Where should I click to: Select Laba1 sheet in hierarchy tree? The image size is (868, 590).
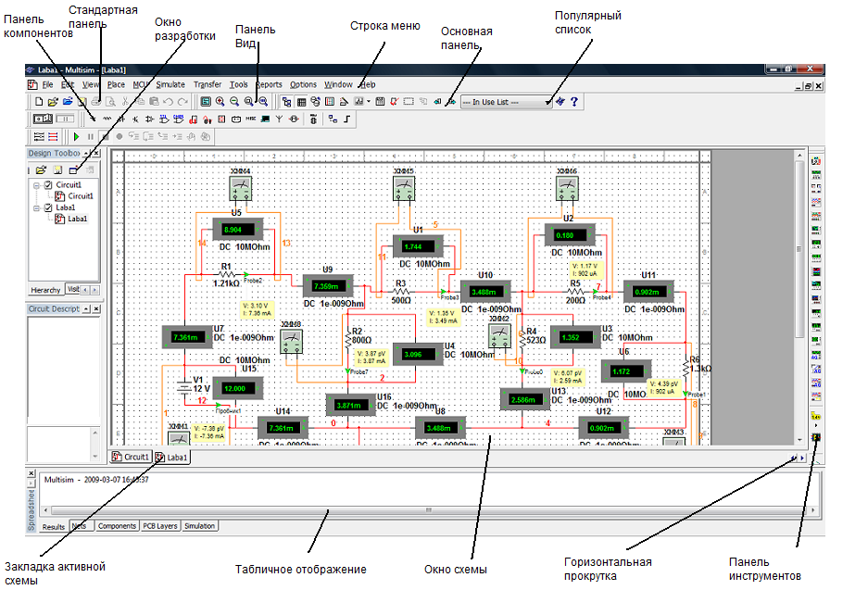pos(71,219)
